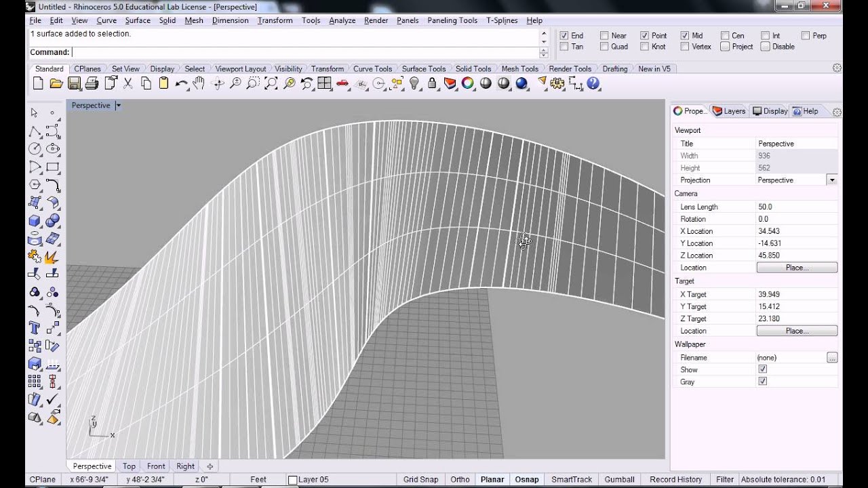Enable the Quad osnap checkbox

click(604, 47)
